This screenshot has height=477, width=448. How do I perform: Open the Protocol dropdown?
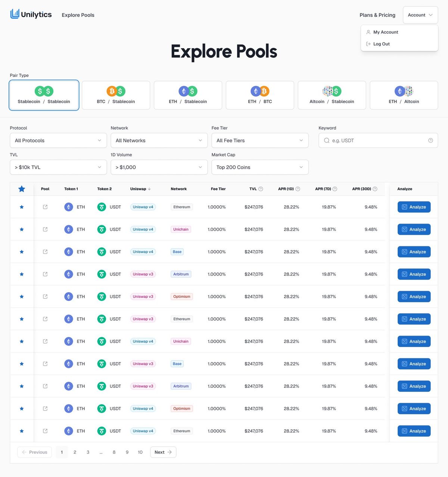pos(58,140)
